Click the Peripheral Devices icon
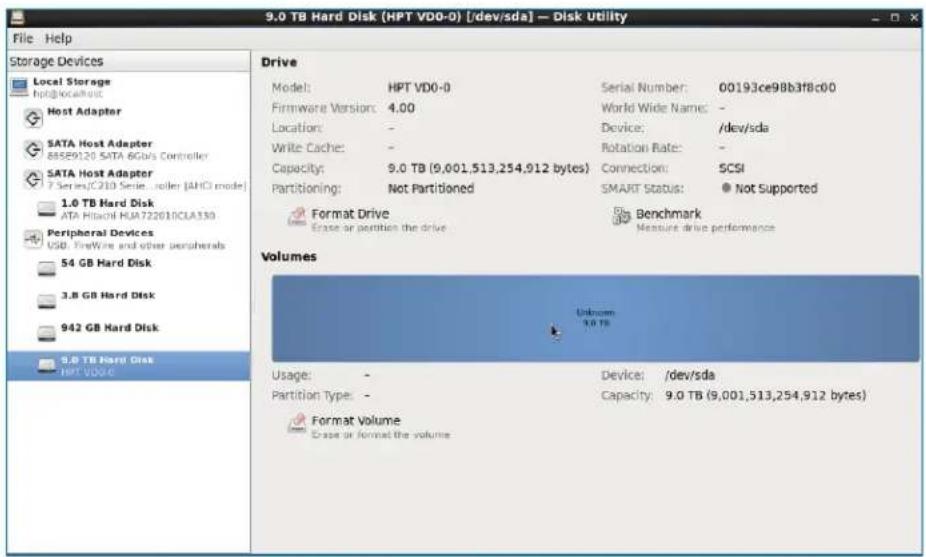Screen dimensions: 926x557 pyautogui.click(x=33, y=239)
